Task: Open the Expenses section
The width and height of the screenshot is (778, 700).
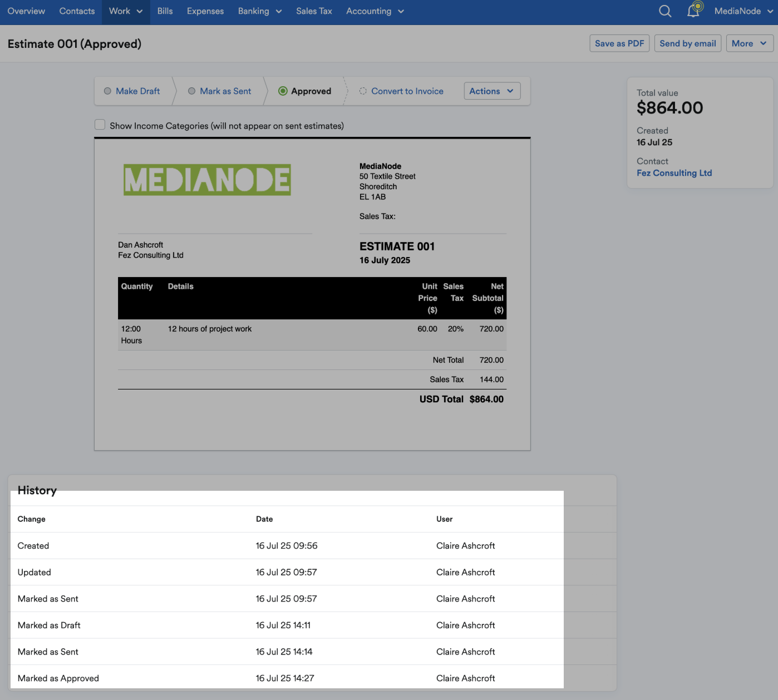Action: pos(205,11)
